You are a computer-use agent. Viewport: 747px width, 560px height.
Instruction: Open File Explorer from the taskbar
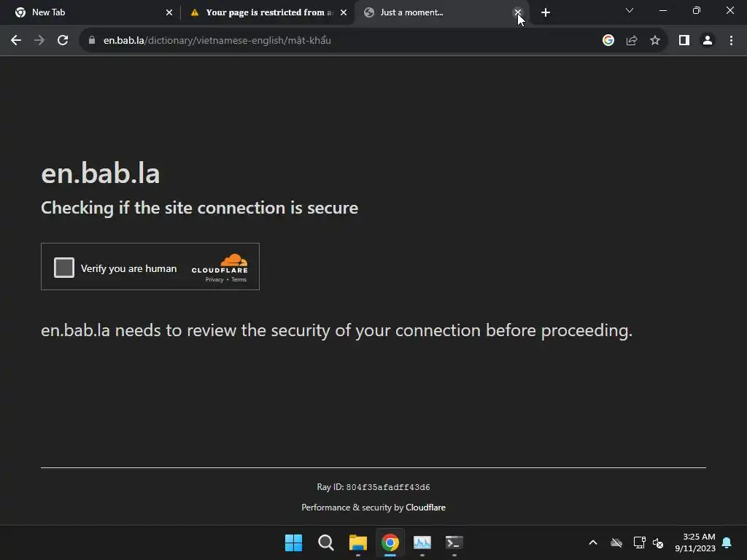coord(357,542)
